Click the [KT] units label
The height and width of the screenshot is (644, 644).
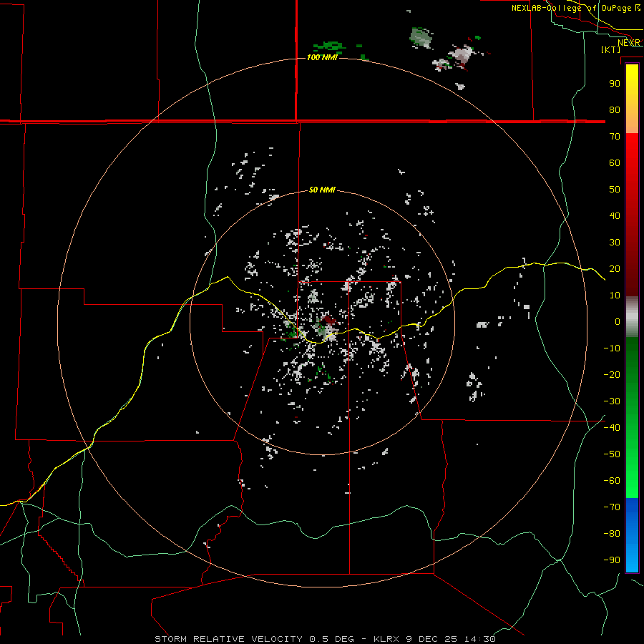611,49
